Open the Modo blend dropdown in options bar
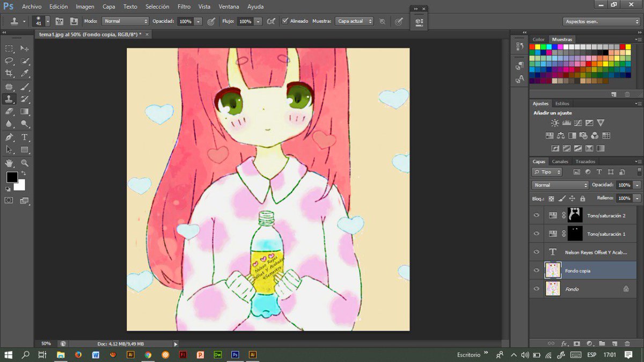The height and width of the screenshot is (362, 644). click(x=125, y=21)
